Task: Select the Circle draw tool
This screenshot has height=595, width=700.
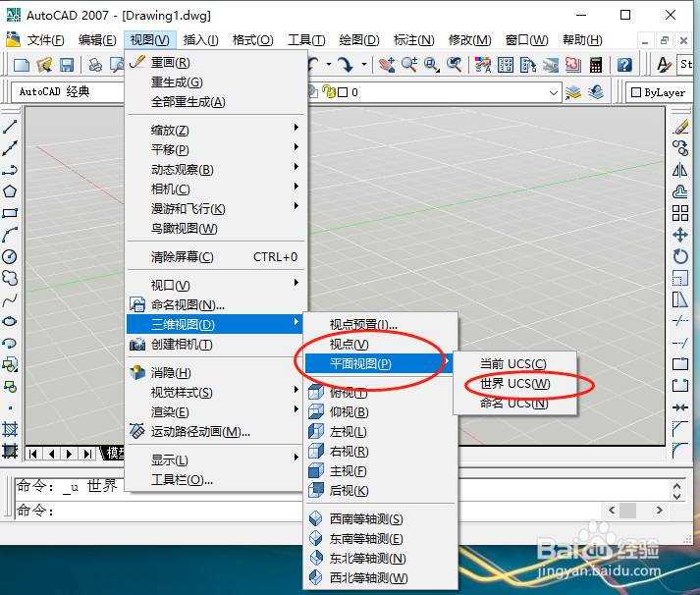Action: [10, 256]
